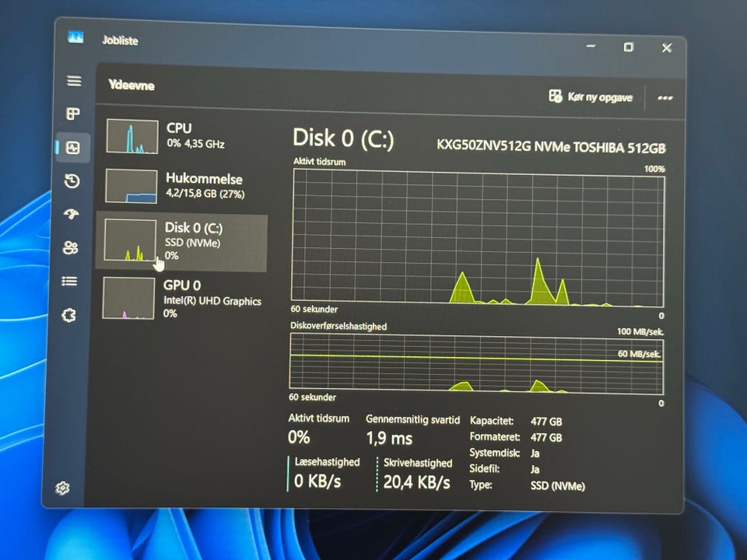Click the 20,4 KB/s write speed value

(x=417, y=482)
